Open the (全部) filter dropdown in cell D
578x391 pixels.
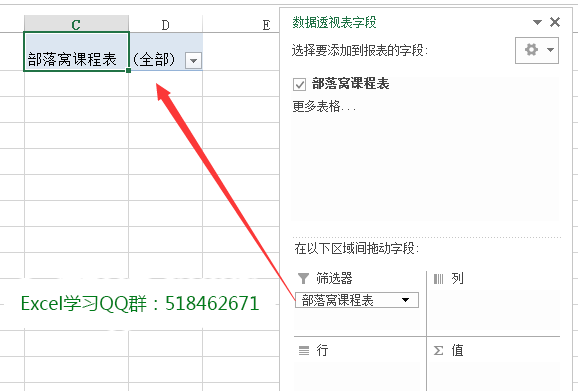[194, 60]
